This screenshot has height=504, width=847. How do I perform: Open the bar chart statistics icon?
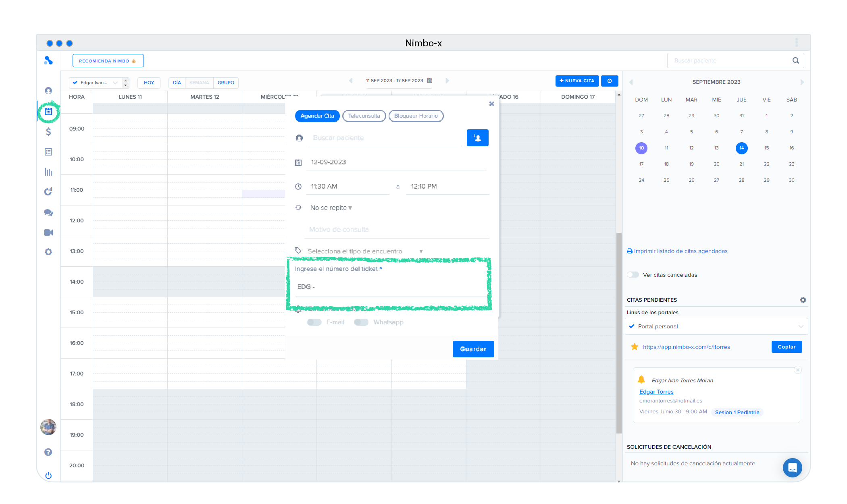(48, 172)
